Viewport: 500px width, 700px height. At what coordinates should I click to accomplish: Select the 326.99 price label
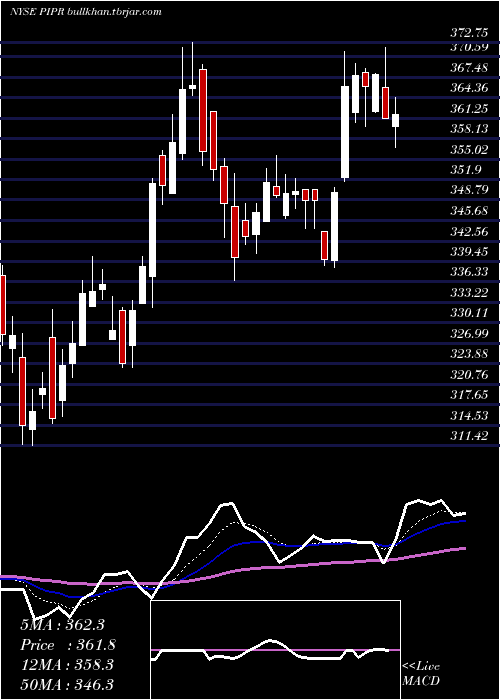pyautogui.click(x=469, y=333)
